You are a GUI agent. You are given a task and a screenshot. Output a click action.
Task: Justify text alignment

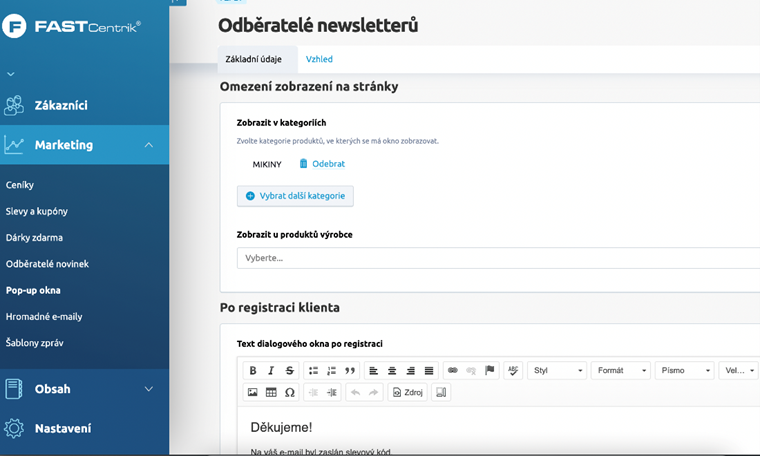(x=429, y=371)
